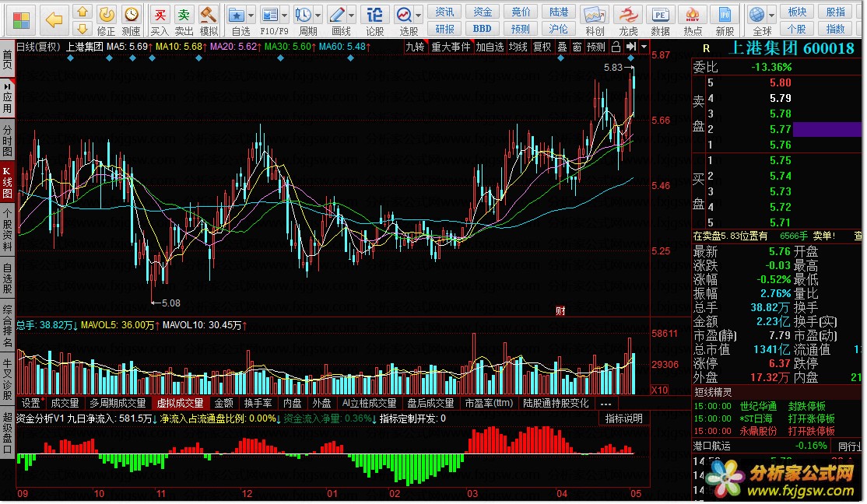The height and width of the screenshot is (504, 867).
Task: Toggle 九转 indicator on chart
Action: point(416,47)
